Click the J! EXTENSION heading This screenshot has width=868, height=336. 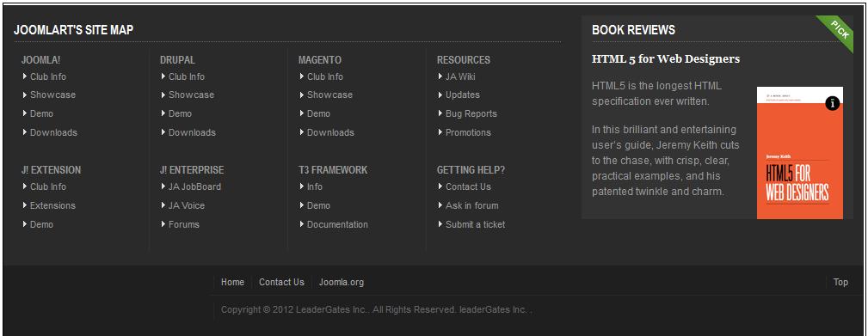click(51, 169)
